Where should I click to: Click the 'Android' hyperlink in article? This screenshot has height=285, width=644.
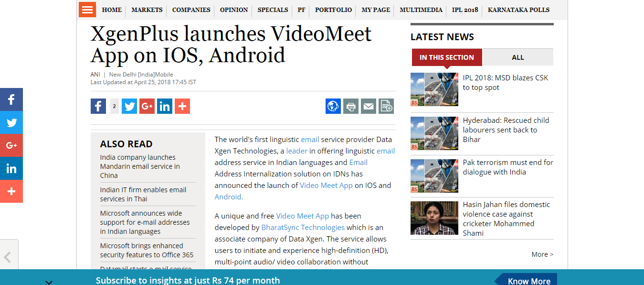pos(228,197)
